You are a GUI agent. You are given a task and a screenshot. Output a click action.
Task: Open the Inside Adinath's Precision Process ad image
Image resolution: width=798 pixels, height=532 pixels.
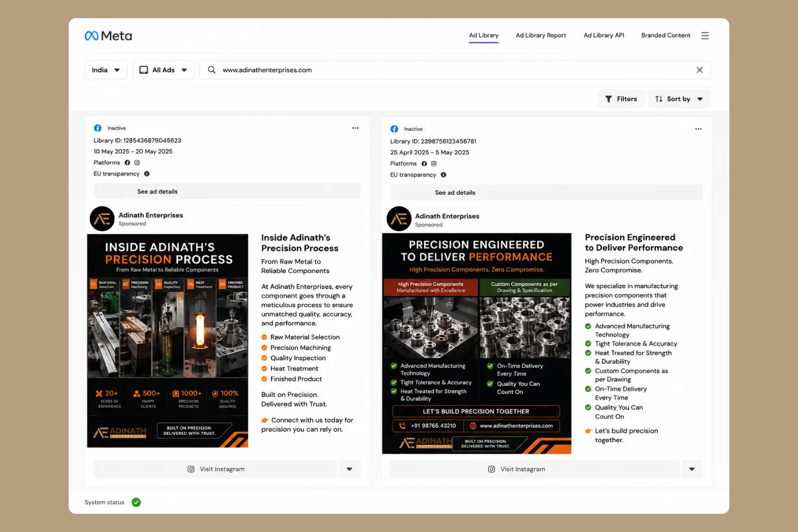pos(167,341)
